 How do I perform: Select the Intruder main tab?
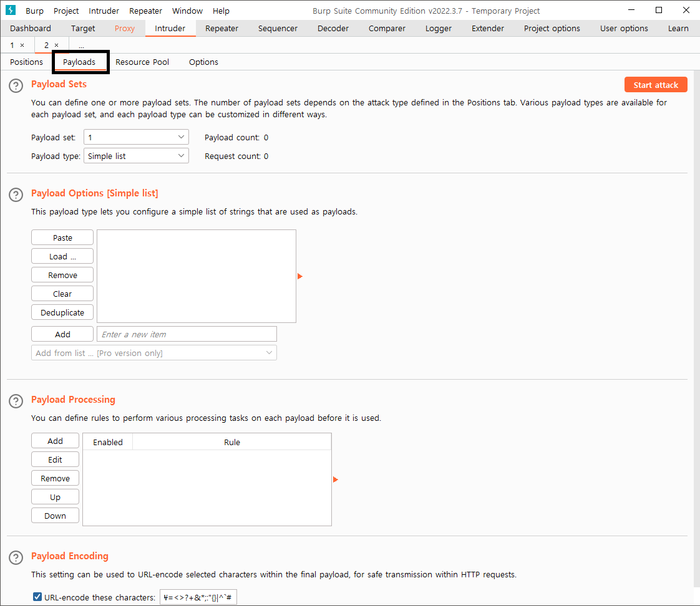170,28
